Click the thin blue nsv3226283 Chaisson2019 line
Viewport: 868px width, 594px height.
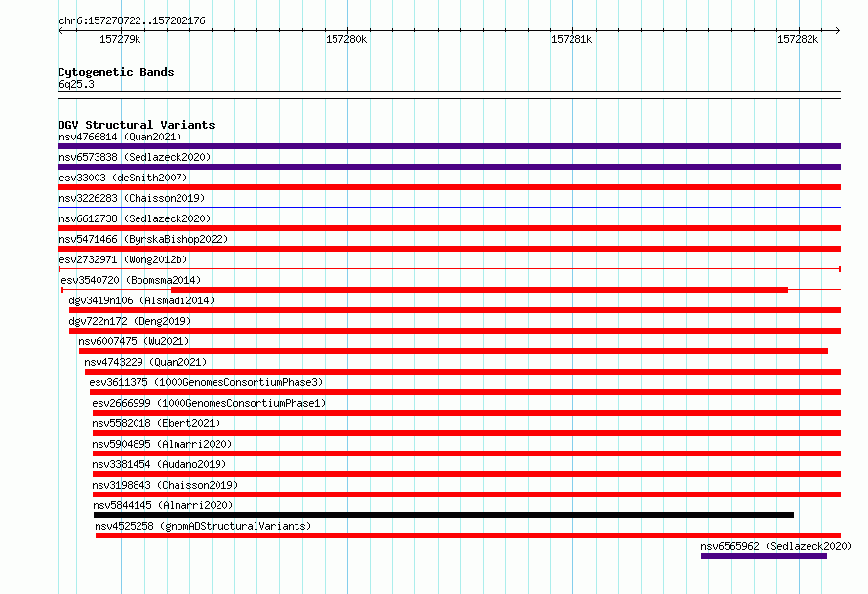[449, 208]
